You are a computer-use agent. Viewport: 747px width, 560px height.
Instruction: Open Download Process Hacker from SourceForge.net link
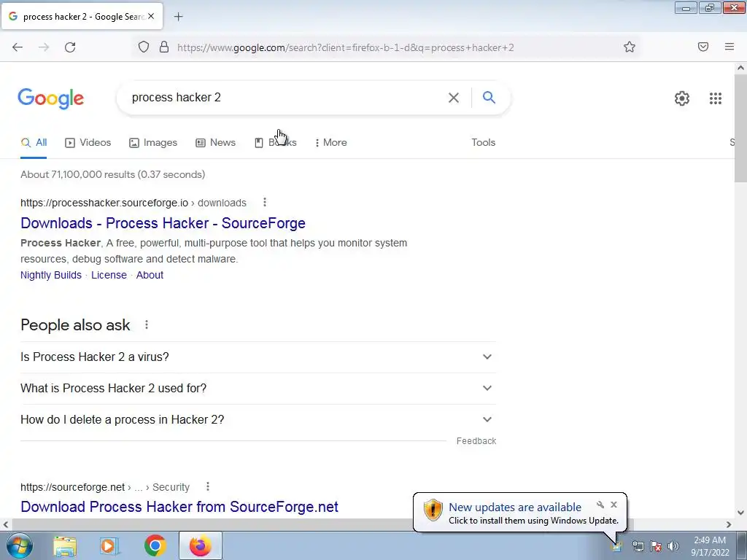tap(179, 507)
